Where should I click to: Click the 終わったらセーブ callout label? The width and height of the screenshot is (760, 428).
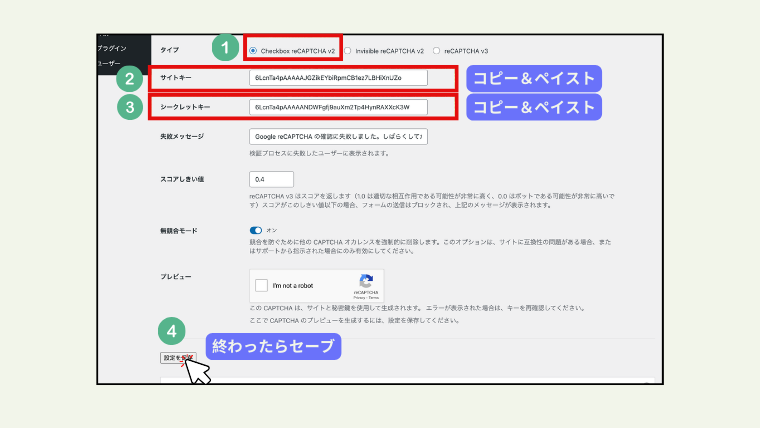coord(274,347)
